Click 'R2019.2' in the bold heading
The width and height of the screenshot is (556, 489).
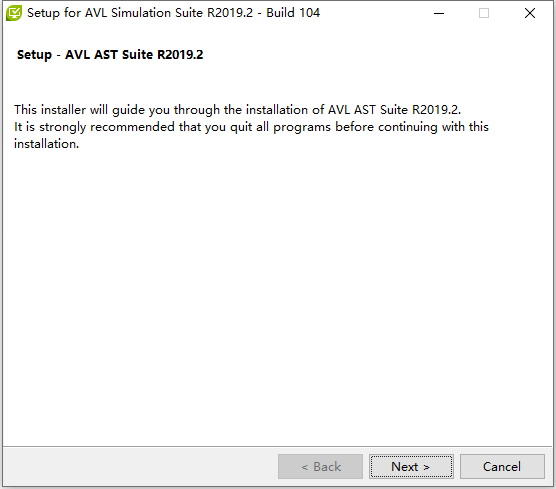point(180,55)
